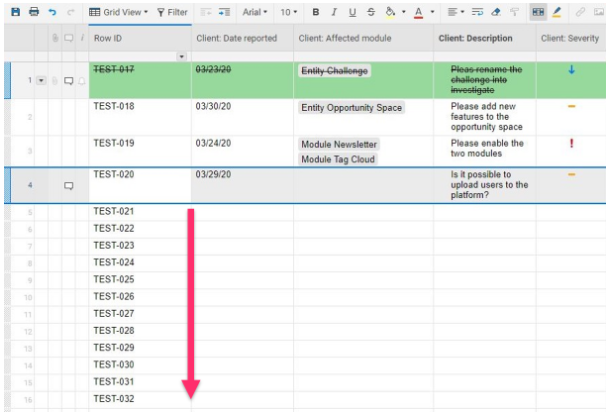Open the font size 10 dropdown
The image size is (610, 417).
(x=289, y=12)
